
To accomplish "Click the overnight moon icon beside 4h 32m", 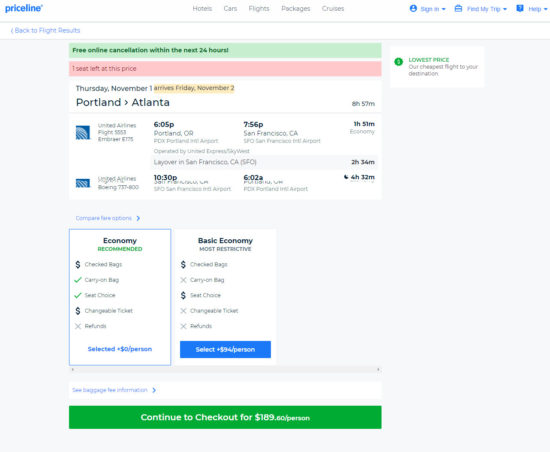I will 346,177.
